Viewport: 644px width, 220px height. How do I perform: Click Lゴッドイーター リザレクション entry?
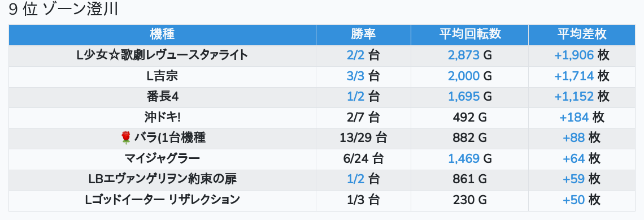click(162, 200)
